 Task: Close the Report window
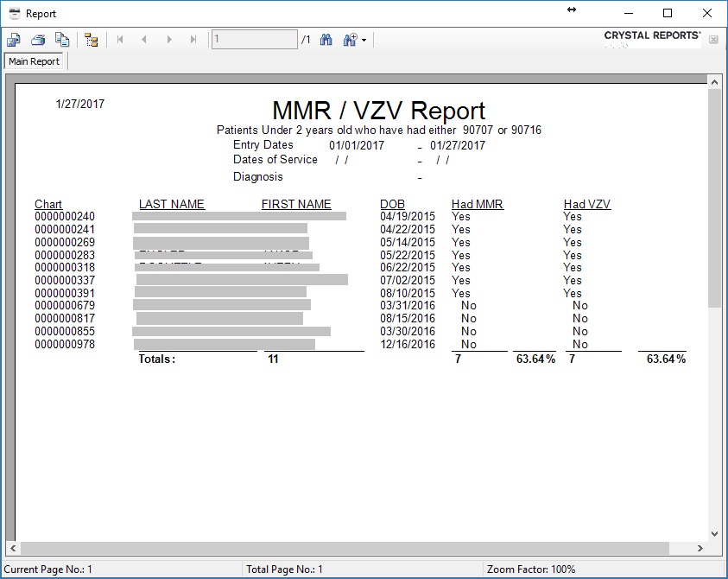click(706, 14)
